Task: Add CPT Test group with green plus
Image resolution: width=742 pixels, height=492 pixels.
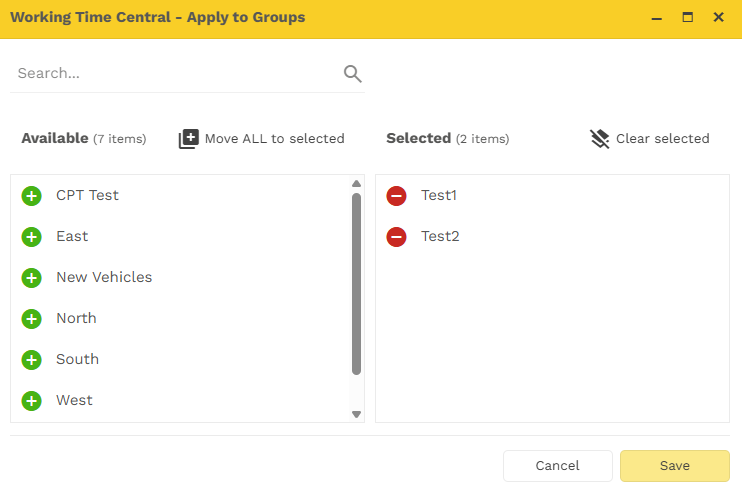Action: pyautogui.click(x=31, y=196)
